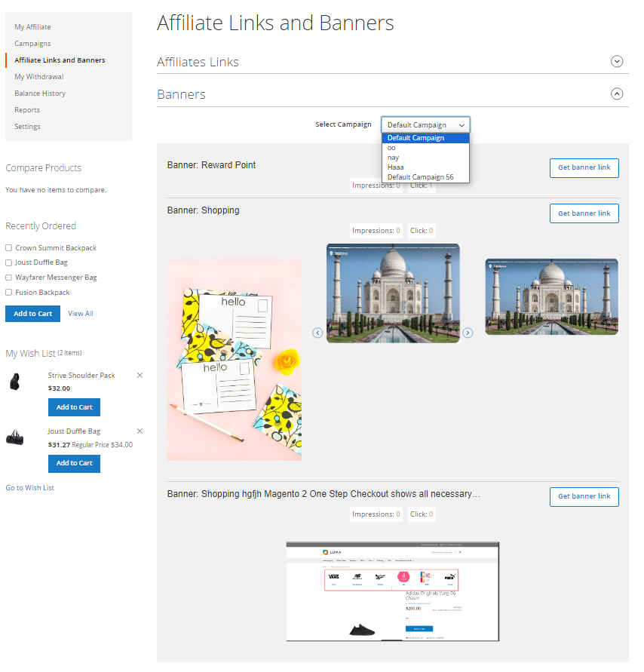This screenshot has height=672, width=644.
Task: Open the Select Campaign dropdown
Action: tap(425, 125)
